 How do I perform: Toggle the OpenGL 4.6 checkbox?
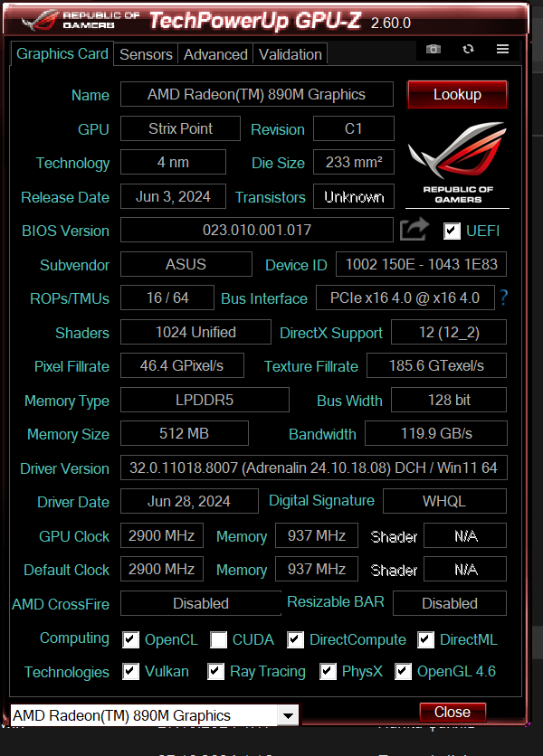(x=403, y=671)
